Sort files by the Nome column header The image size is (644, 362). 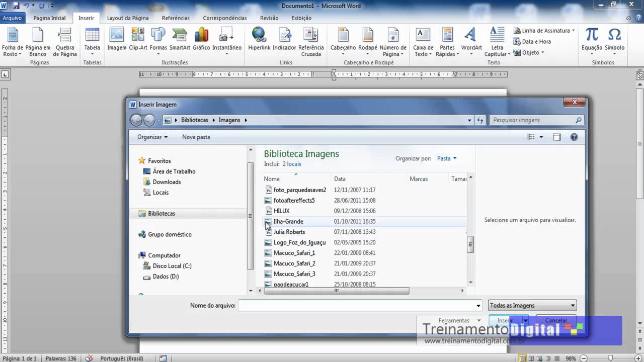pos(297,178)
